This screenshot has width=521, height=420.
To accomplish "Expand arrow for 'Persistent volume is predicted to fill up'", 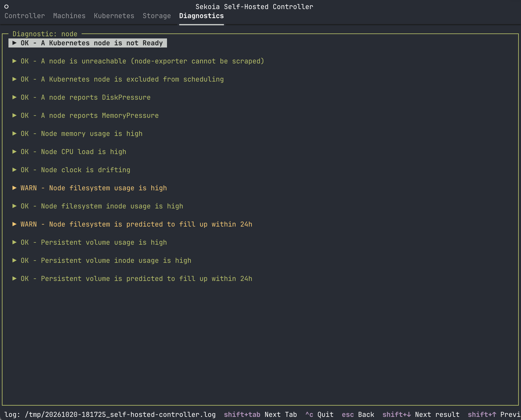I will [14, 278].
